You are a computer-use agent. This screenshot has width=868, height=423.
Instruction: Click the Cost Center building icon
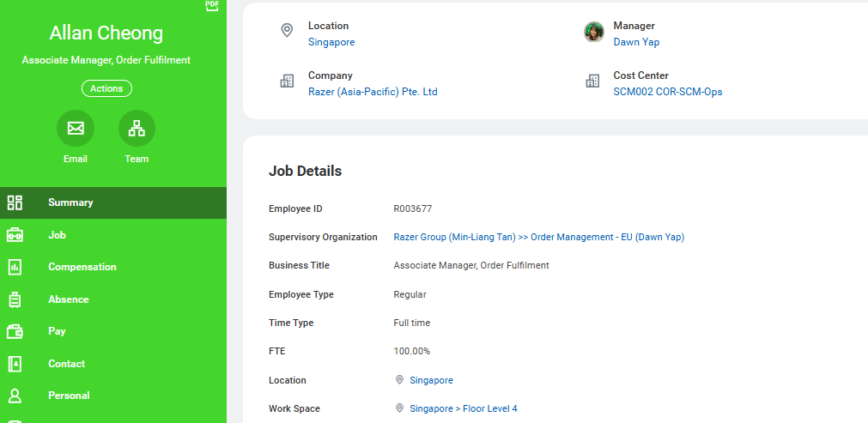point(592,82)
